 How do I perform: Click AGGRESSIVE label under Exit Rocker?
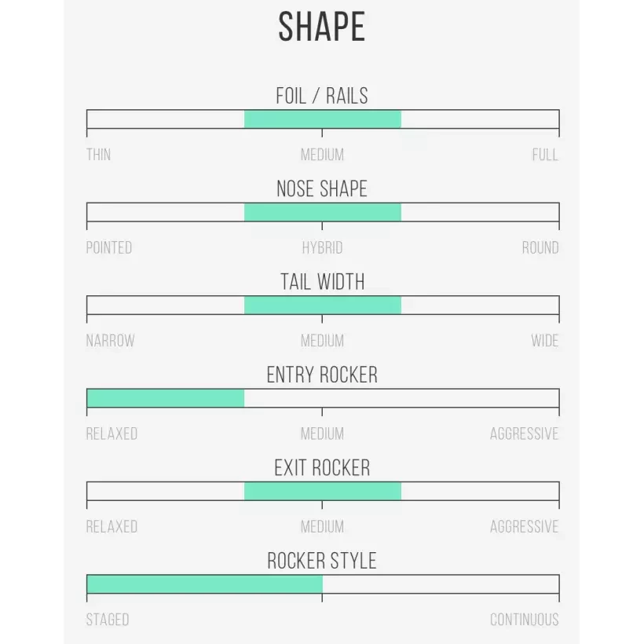(x=524, y=526)
